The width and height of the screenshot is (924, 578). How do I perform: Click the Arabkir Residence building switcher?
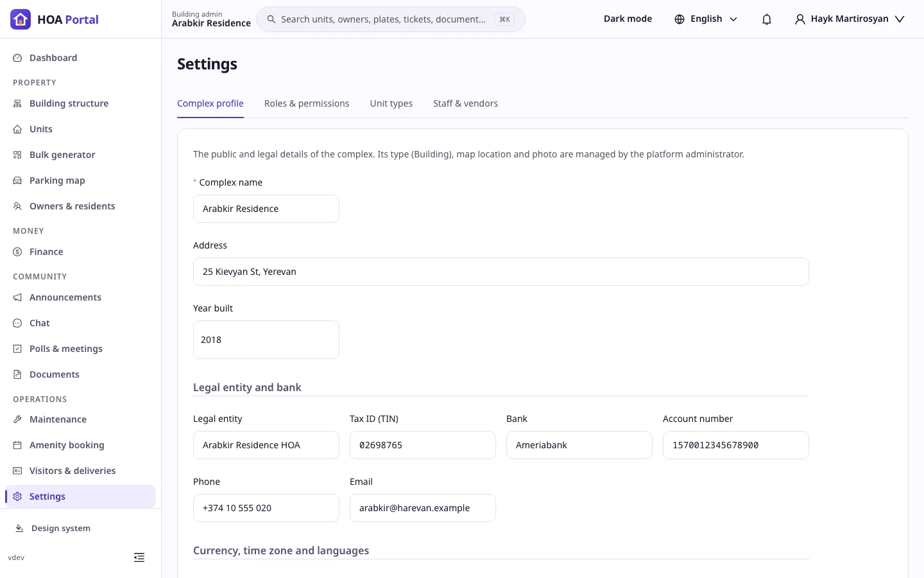[211, 19]
